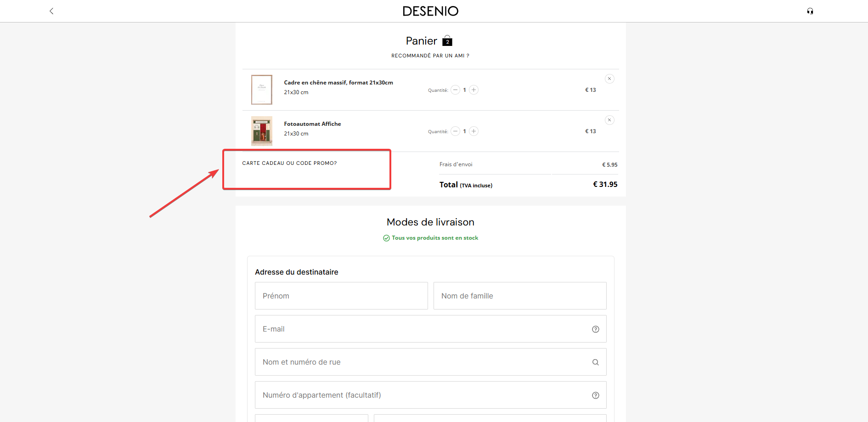This screenshot has height=422, width=868.
Task: Decrease quantity of Cadre en chêne massif
Action: click(455, 90)
